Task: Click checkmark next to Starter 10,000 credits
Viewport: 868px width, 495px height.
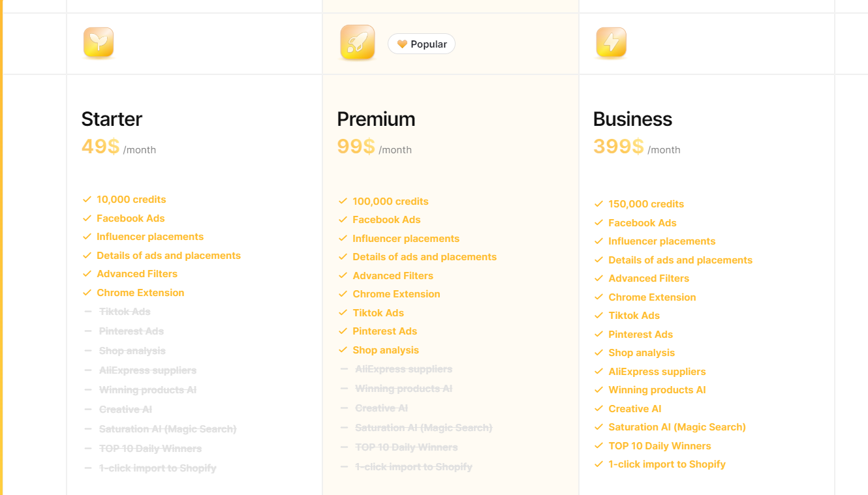Action: tap(87, 200)
